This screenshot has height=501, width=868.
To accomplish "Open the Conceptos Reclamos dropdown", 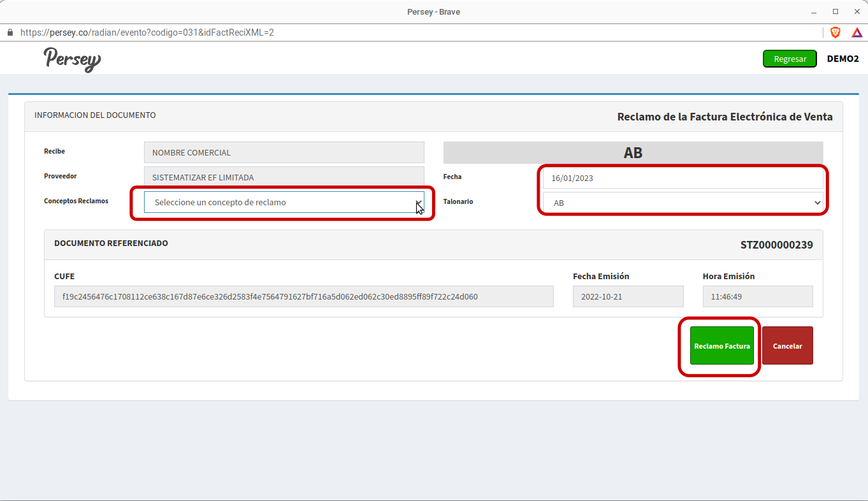I will point(284,202).
